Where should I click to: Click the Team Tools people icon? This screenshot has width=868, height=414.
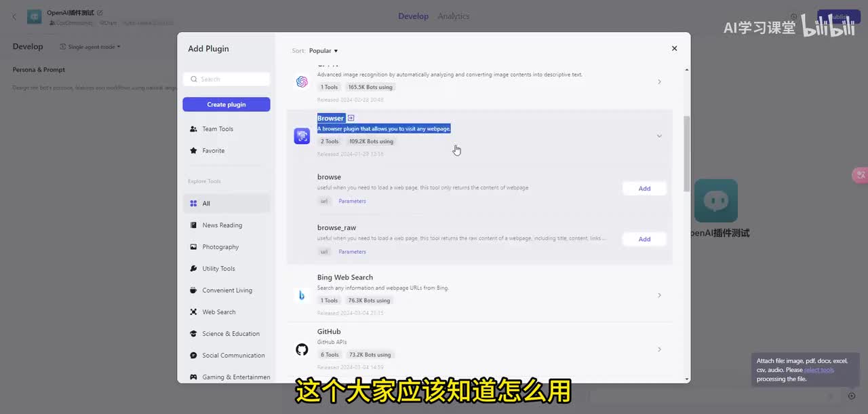point(194,129)
